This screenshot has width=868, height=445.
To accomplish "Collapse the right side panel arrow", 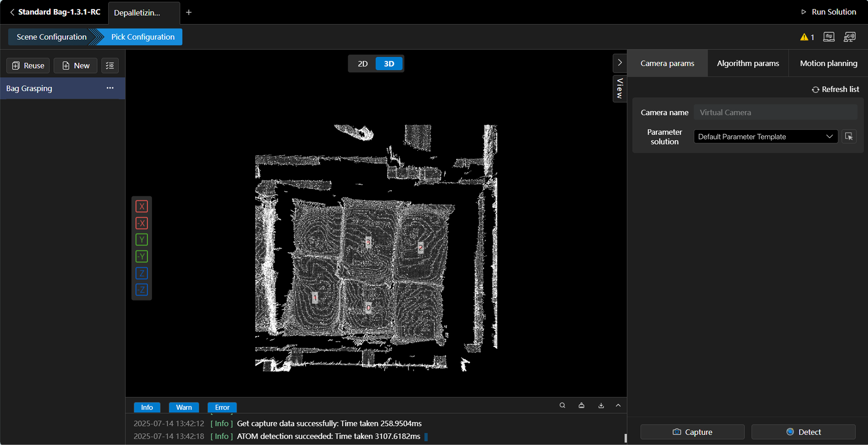I will pos(619,63).
